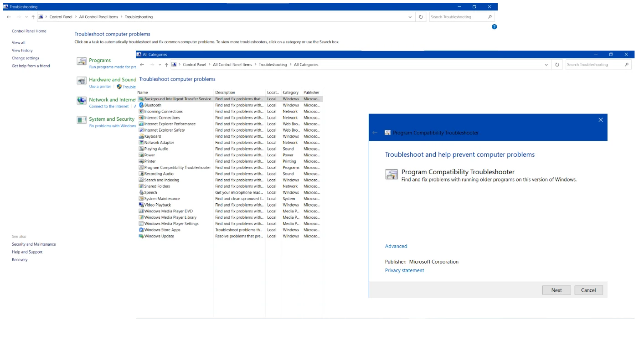This screenshot has width=644, height=346.
Task: Refresh the All Categories window
Action: coord(557,65)
